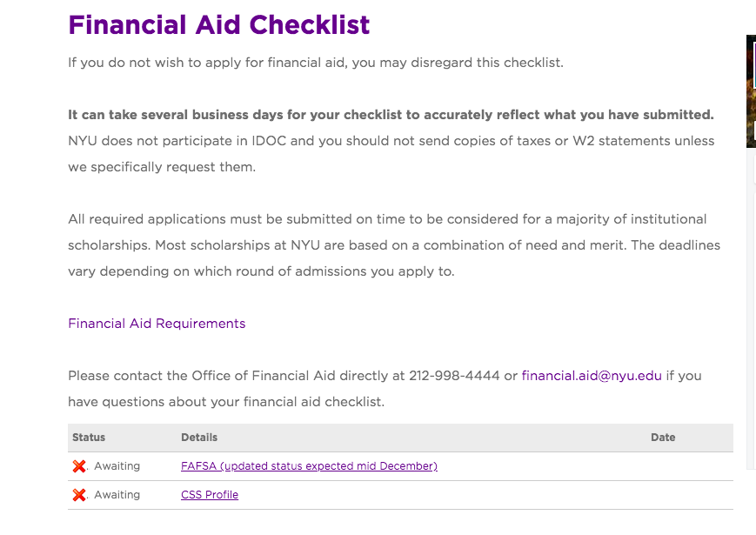The image size is (756, 535).
Task: Click the partially visible image at right edge
Action: pyautogui.click(x=751, y=91)
